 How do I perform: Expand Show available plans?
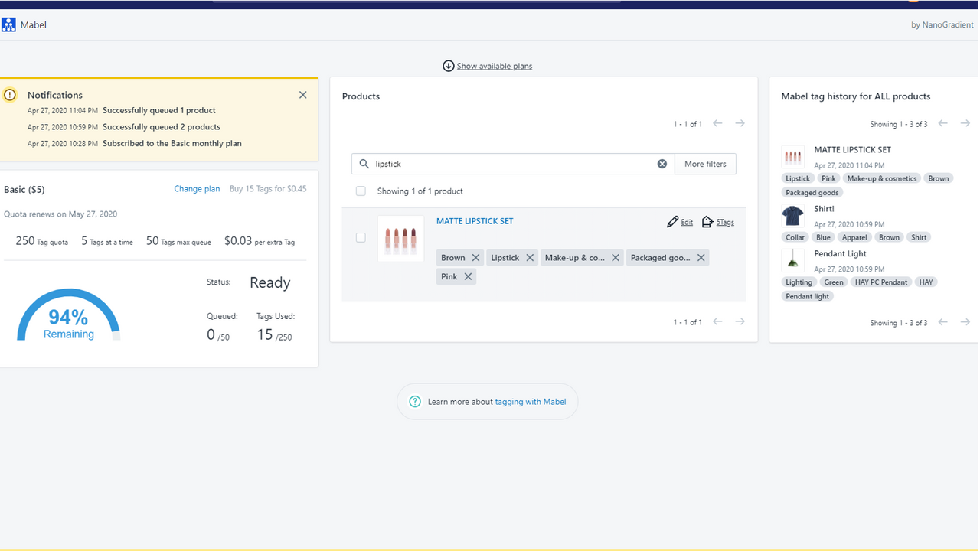(487, 66)
